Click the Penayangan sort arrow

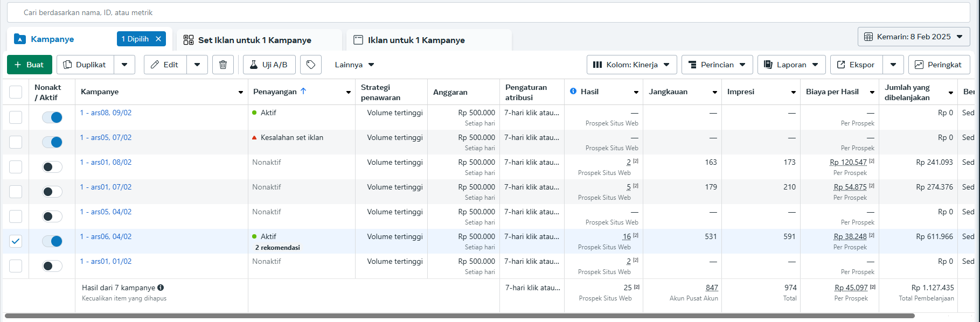(x=303, y=92)
